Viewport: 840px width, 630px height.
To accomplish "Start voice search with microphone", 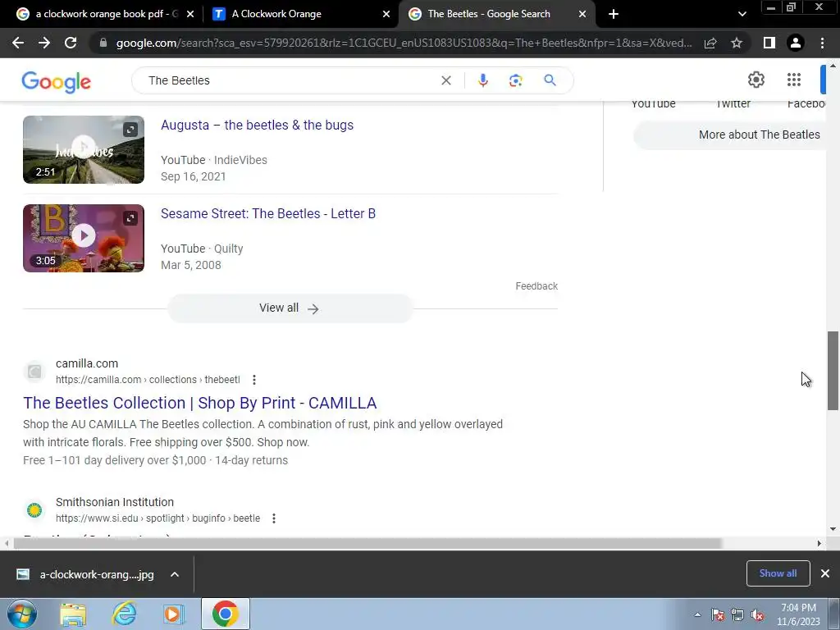I will (x=482, y=80).
